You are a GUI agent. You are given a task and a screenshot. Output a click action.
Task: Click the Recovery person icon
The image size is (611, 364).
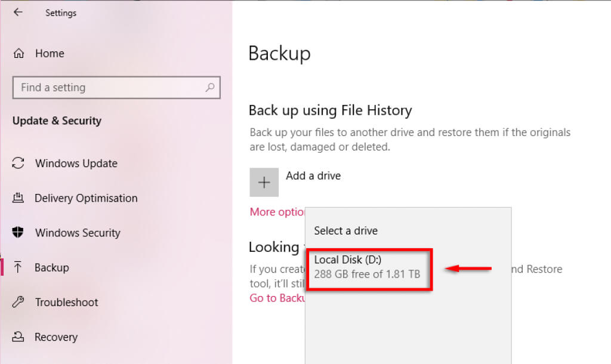[x=18, y=337]
